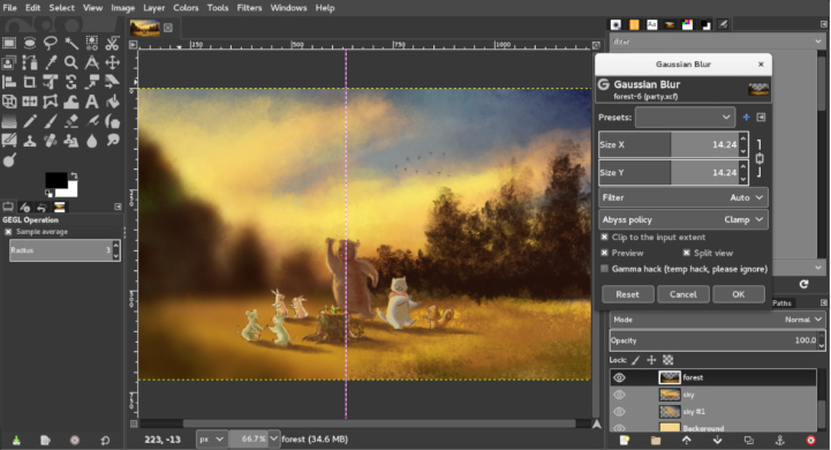Click the Size X slider

[669, 145]
